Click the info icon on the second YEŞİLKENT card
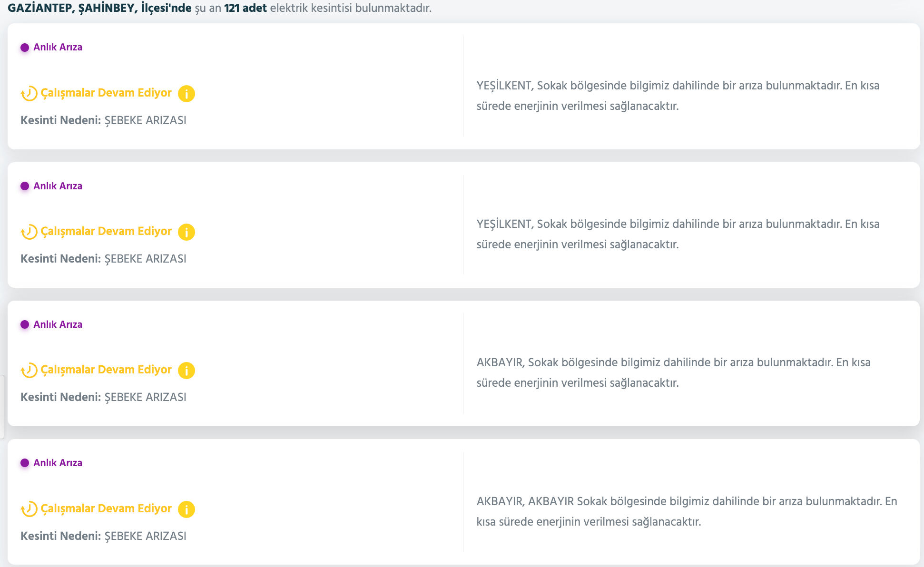924x567 pixels. click(187, 232)
